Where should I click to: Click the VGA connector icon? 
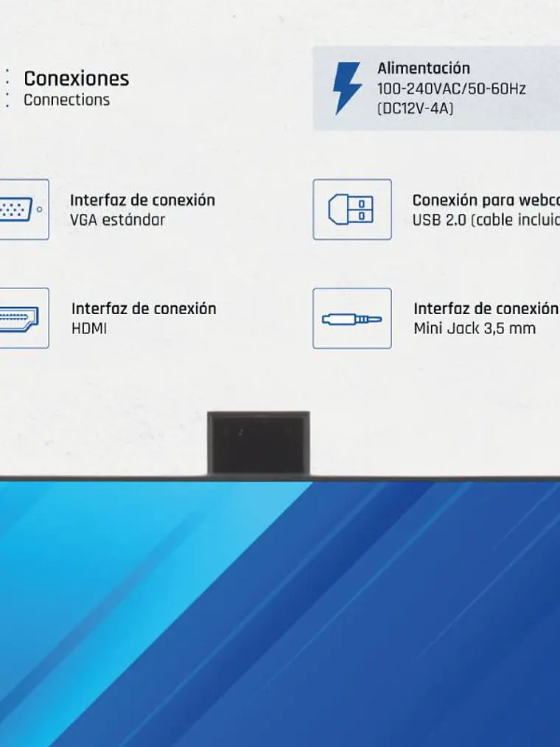24,209
